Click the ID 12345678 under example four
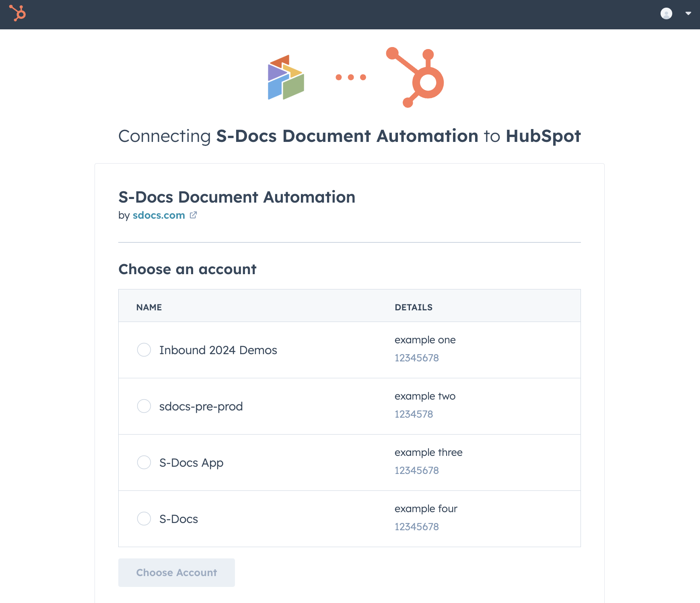Screen dimensions: 700x603 point(417,527)
